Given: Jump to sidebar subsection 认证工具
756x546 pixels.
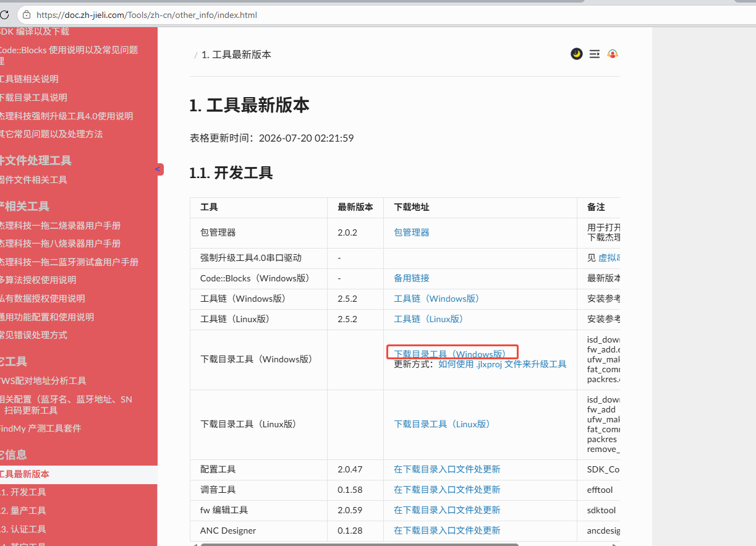Looking at the screenshot, I should point(23,529).
